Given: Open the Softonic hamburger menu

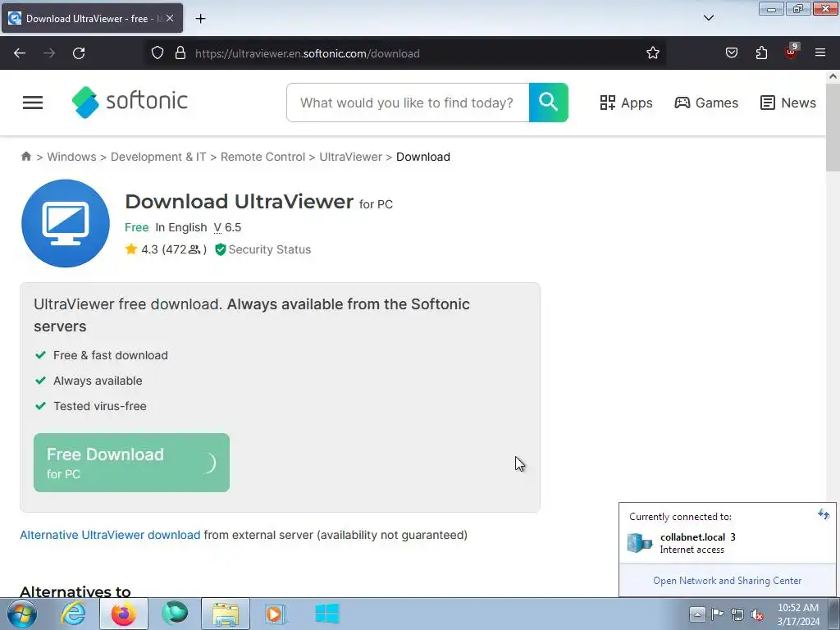Looking at the screenshot, I should tap(33, 103).
